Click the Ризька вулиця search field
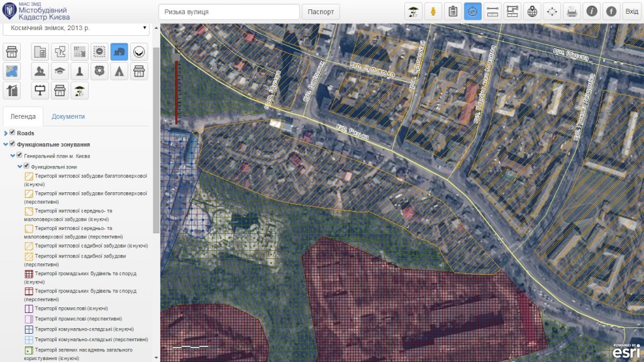Screen dimensions: 644x362 [x=229, y=12]
